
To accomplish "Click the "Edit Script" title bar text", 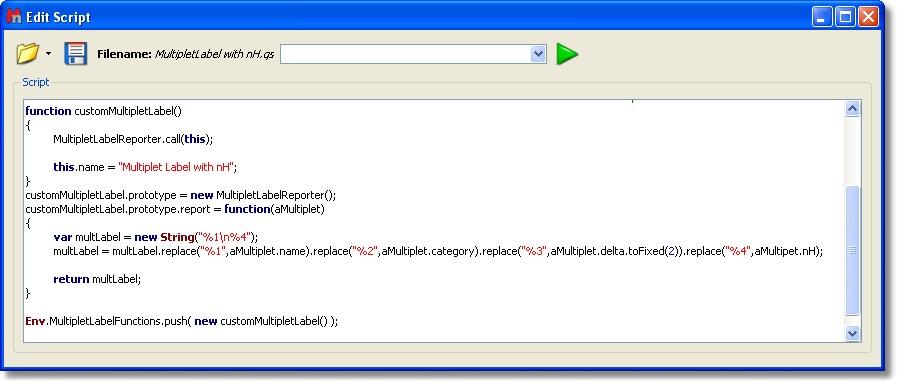I will coord(58,18).
